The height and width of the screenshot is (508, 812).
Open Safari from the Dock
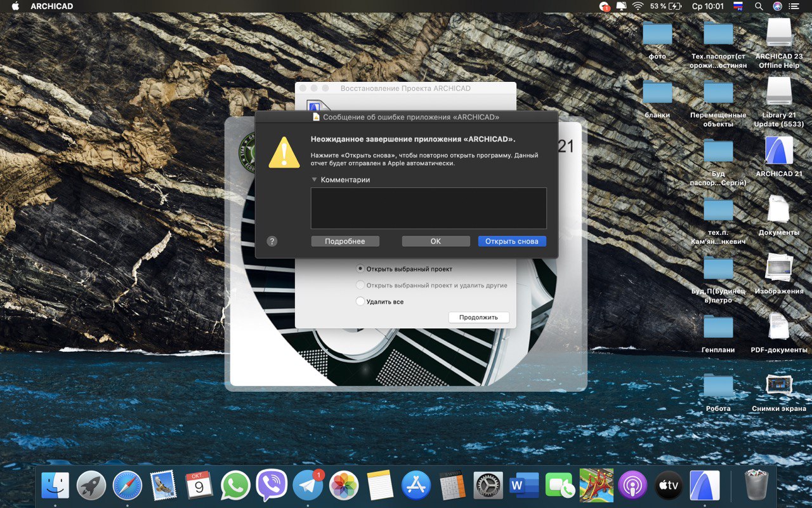128,486
